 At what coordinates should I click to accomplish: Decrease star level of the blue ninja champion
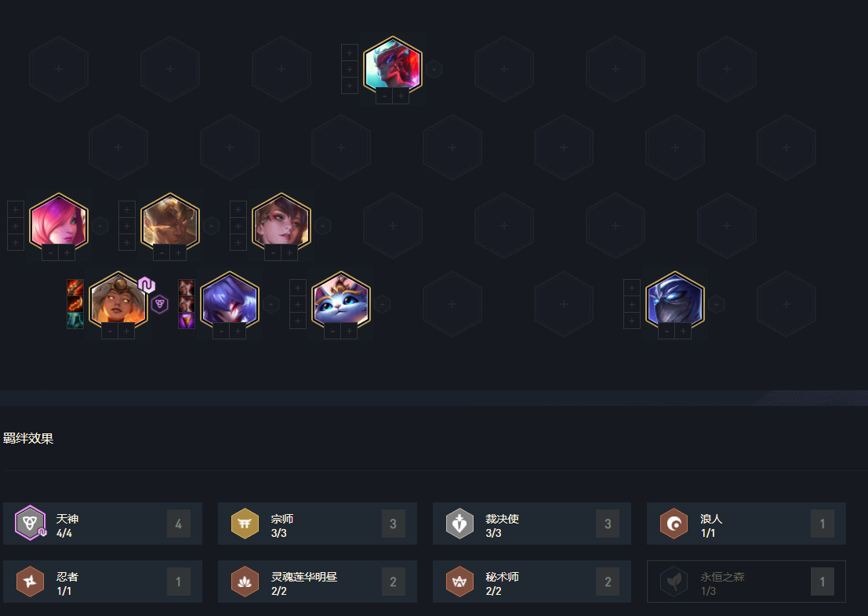pyautogui.click(x=666, y=331)
